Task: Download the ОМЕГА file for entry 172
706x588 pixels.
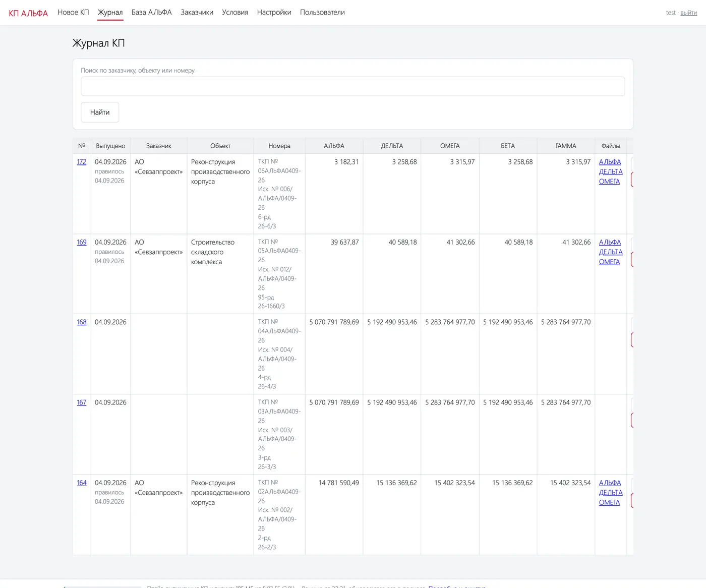Action: [609, 182]
